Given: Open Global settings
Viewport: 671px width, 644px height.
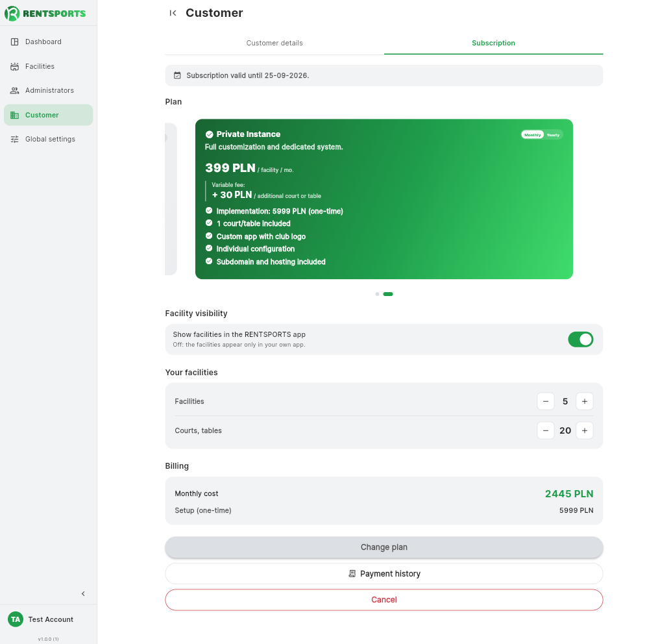Looking at the screenshot, I should click(x=49, y=139).
